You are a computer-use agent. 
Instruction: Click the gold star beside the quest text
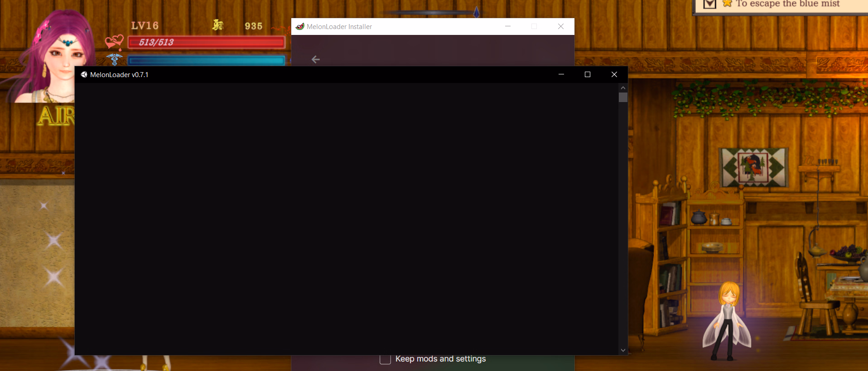[727, 4]
